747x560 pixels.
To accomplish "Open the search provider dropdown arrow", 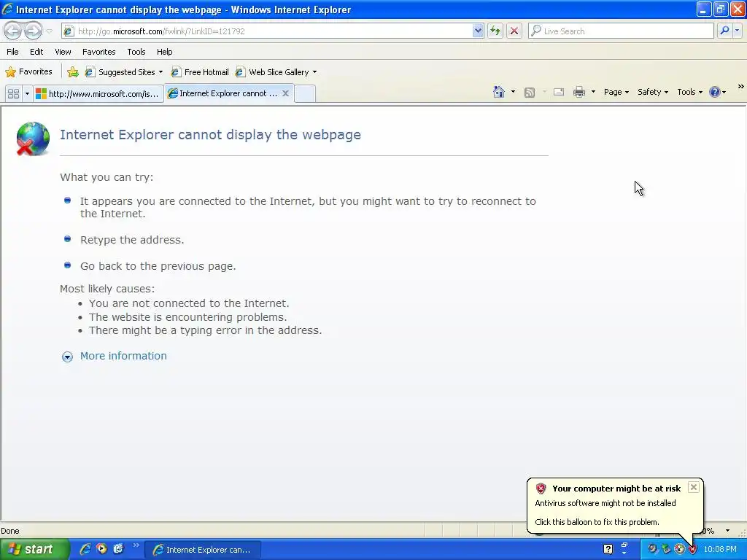I will pos(737,31).
